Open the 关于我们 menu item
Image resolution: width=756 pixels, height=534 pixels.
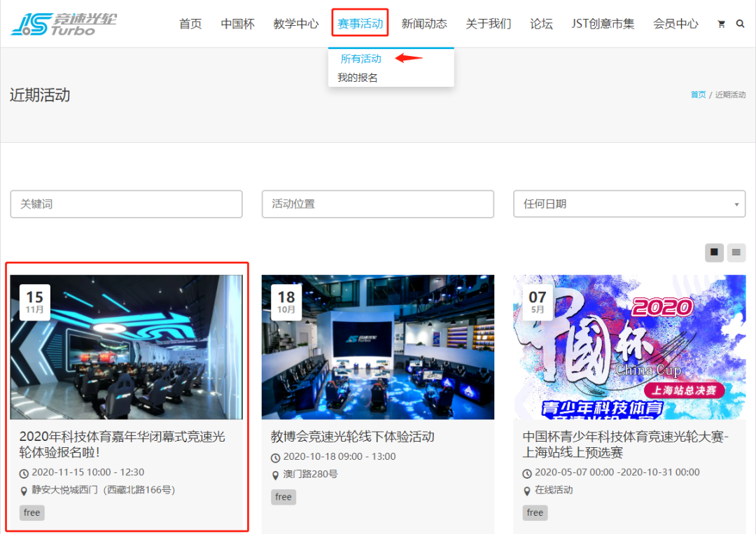[489, 24]
